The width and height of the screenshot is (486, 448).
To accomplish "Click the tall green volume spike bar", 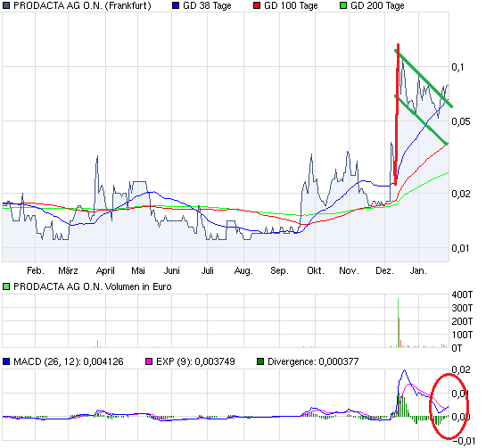I will click(398, 323).
